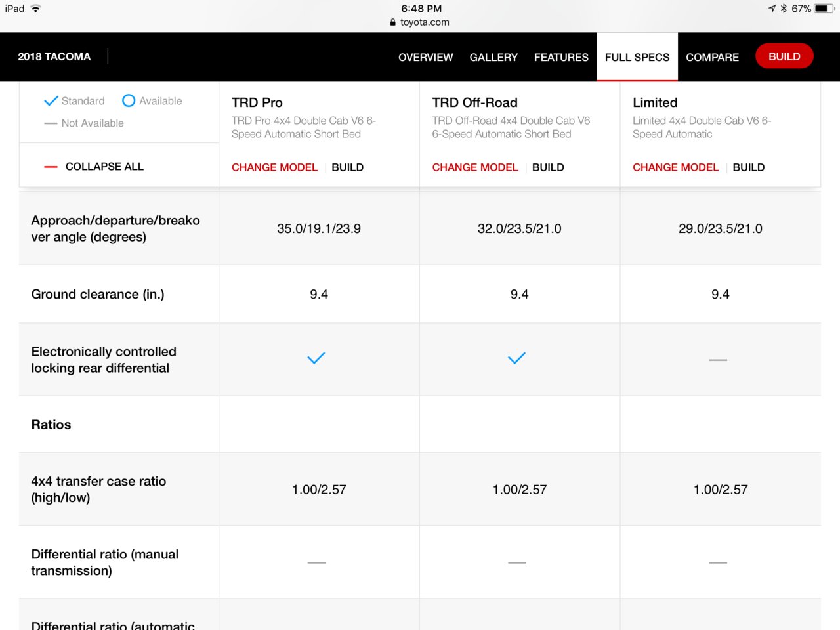
Task: Go to the FEATURES tab
Action: tap(561, 57)
